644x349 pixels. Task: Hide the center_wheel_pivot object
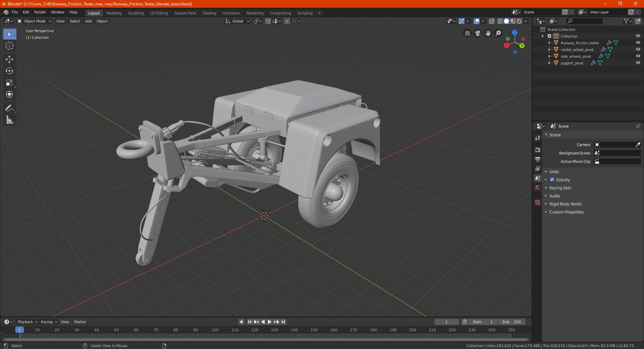(638, 50)
